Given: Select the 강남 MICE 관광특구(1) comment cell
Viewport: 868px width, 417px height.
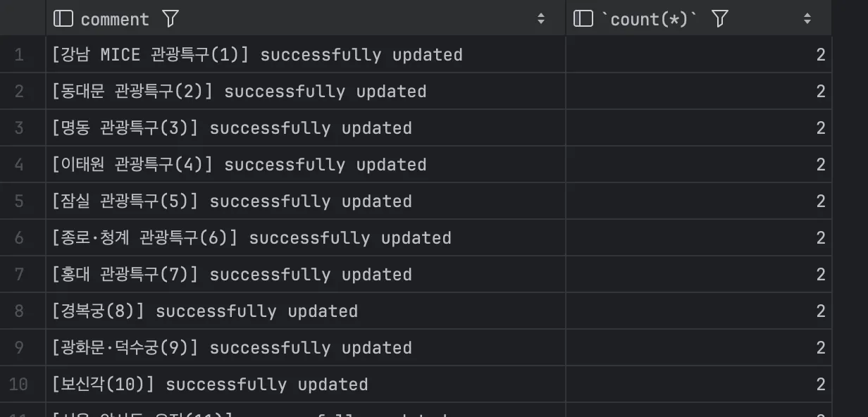Looking at the screenshot, I should click(x=306, y=55).
